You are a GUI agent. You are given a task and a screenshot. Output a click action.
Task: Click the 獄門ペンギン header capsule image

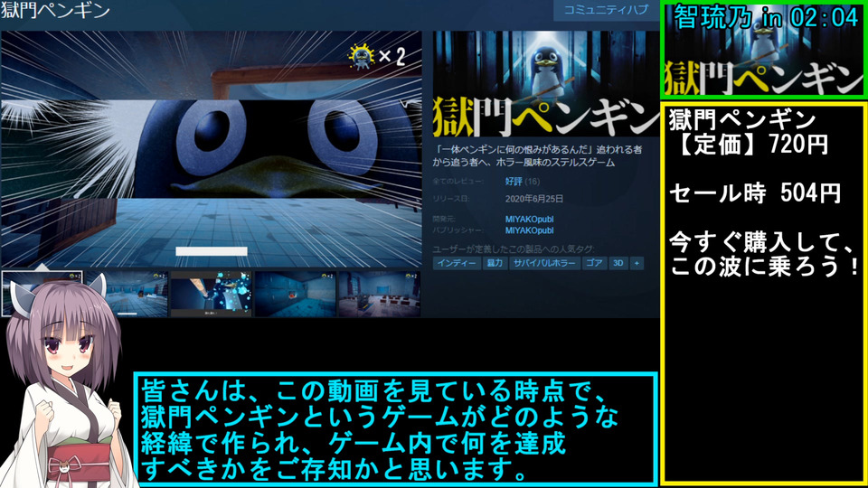click(546, 84)
